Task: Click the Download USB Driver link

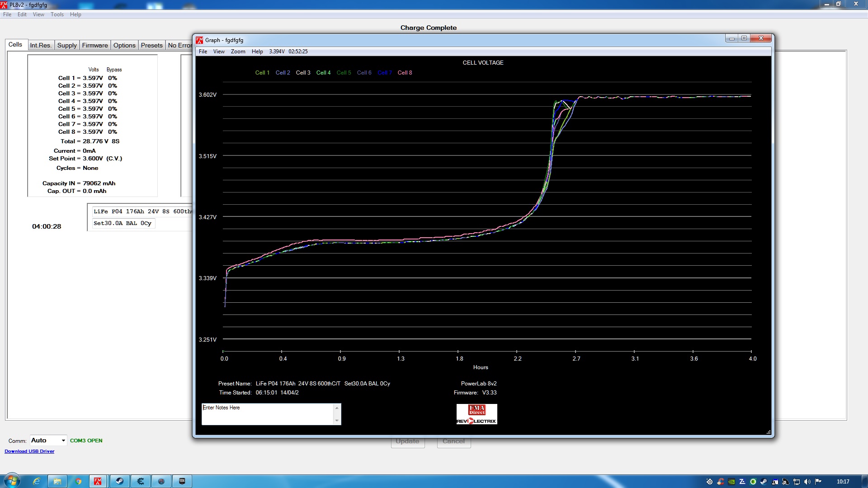Action: pyautogui.click(x=29, y=451)
